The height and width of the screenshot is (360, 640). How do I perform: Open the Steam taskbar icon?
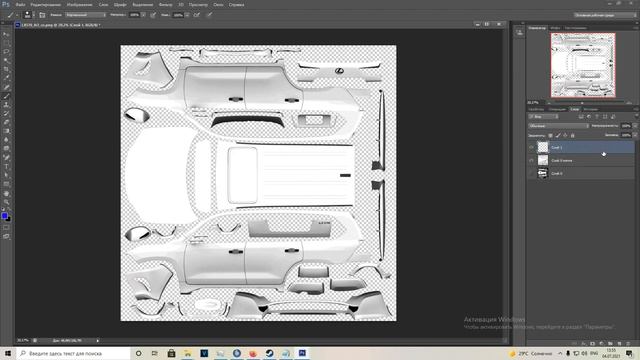(x=269, y=353)
